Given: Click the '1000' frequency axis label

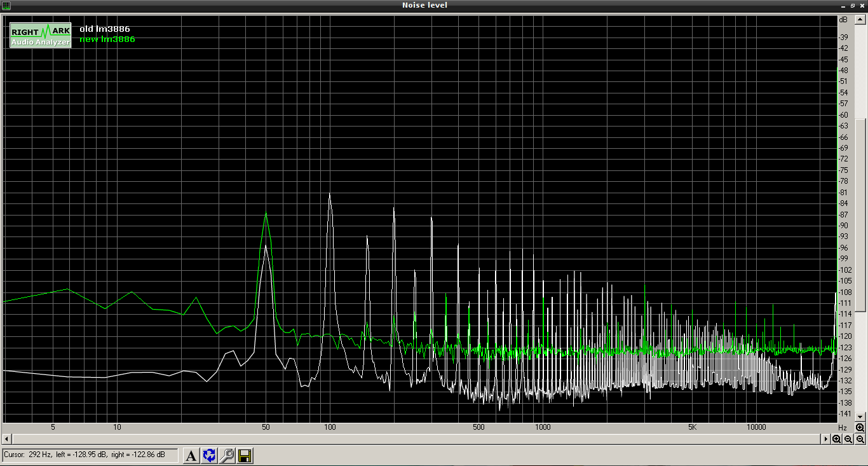Looking at the screenshot, I should pyautogui.click(x=543, y=427).
